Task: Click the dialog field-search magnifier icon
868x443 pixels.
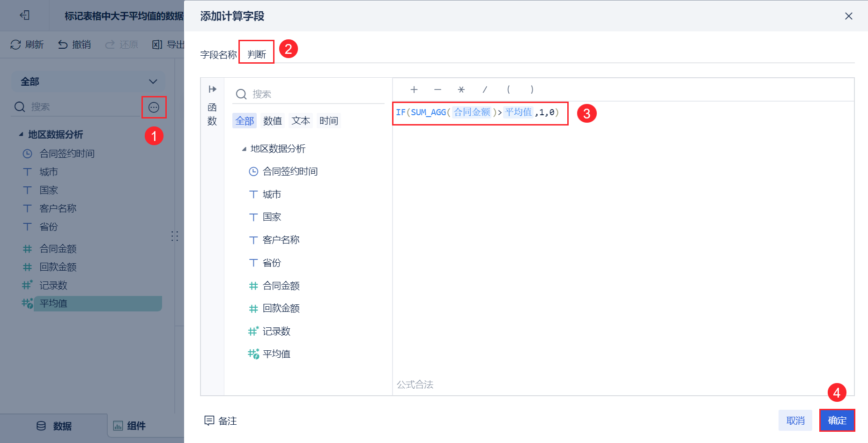Action: 241,94
